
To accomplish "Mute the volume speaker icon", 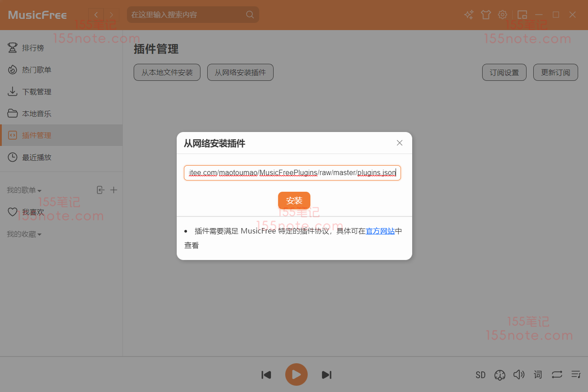I will [x=518, y=374].
